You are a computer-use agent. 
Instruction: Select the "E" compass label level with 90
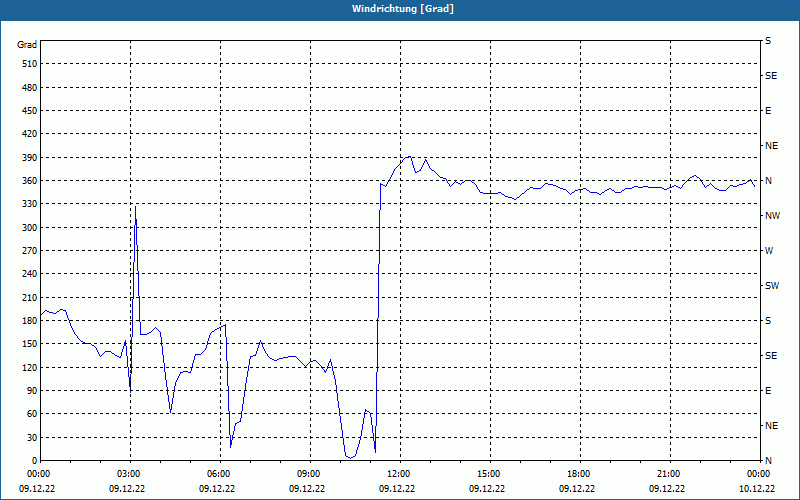(x=768, y=391)
